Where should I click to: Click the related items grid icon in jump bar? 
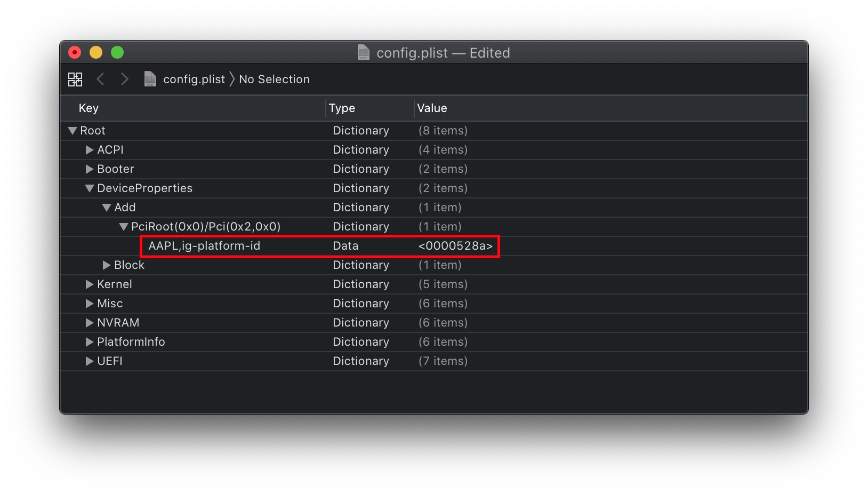point(75,79)
